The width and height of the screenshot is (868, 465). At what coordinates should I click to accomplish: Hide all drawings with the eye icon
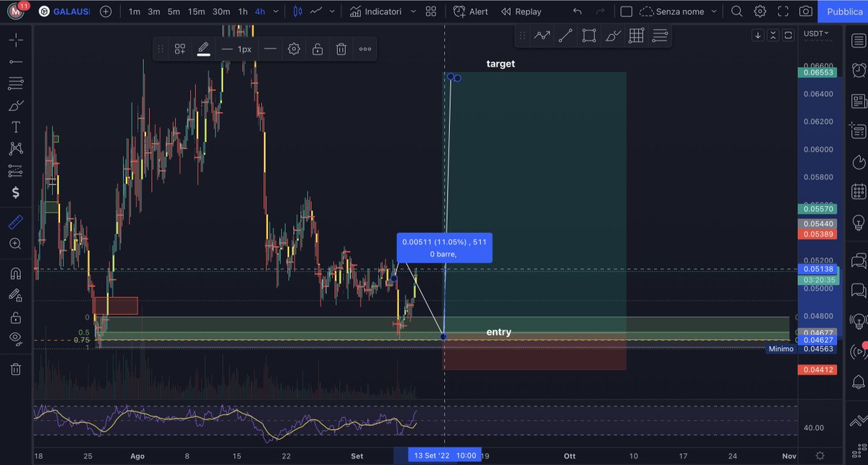coord(15,338)
